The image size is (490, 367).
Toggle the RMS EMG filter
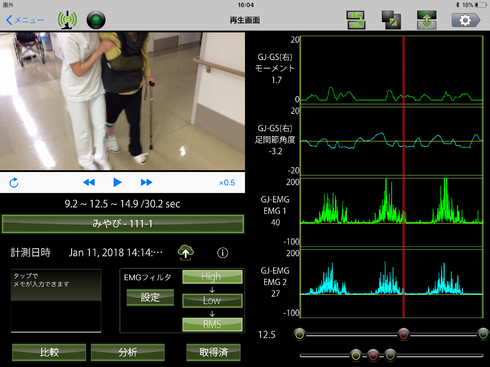coord(212,324)
